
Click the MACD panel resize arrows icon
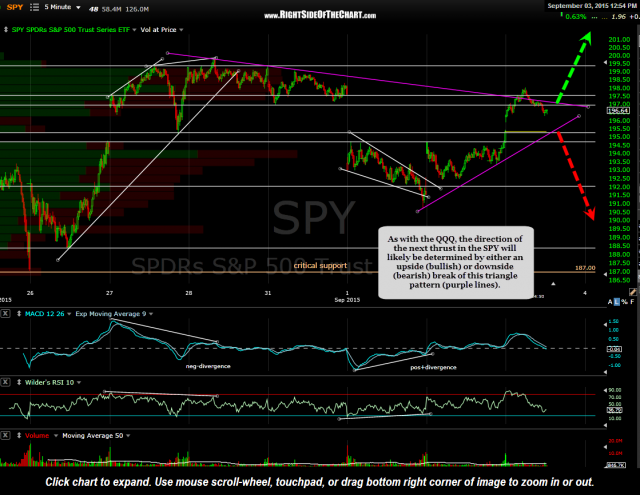[x=19, y=314]
